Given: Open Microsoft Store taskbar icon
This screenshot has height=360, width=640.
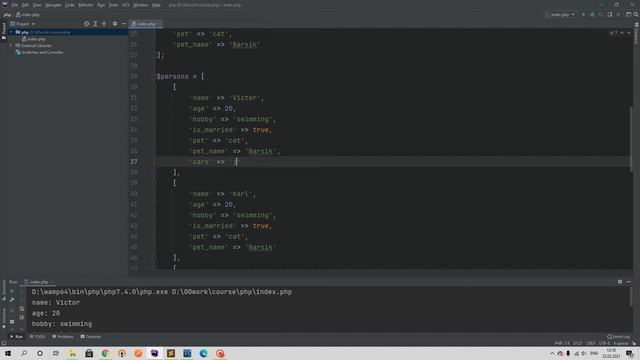Looking at the screenshot, I should 89,353.
